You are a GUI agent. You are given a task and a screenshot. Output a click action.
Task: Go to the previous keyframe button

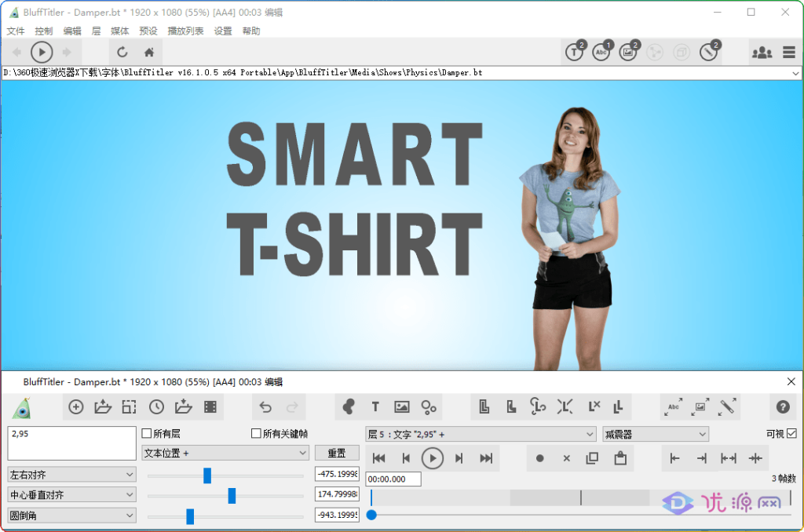[406, 458]
